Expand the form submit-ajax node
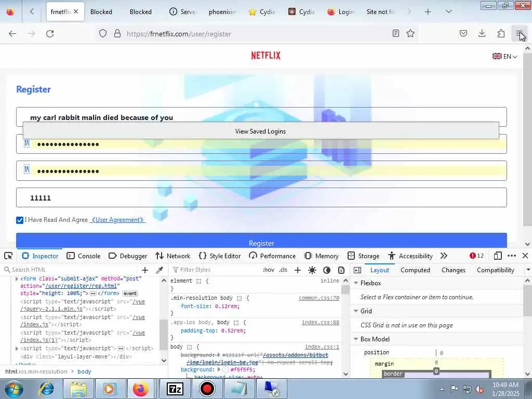 [x=17, y=278]
